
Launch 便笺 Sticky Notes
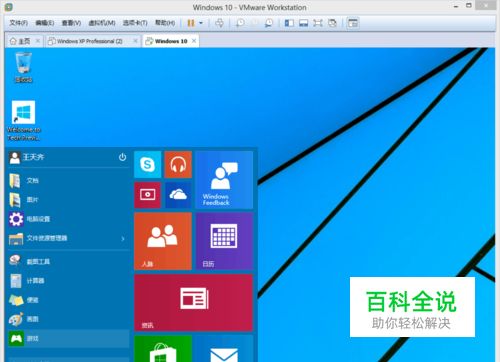click(x=68, y=300)
